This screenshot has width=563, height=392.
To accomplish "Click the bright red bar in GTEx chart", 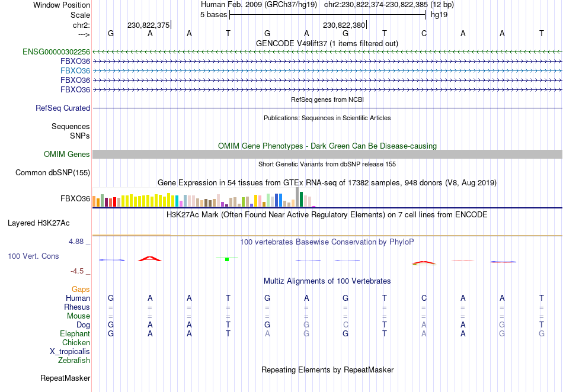I will (114, 202).
